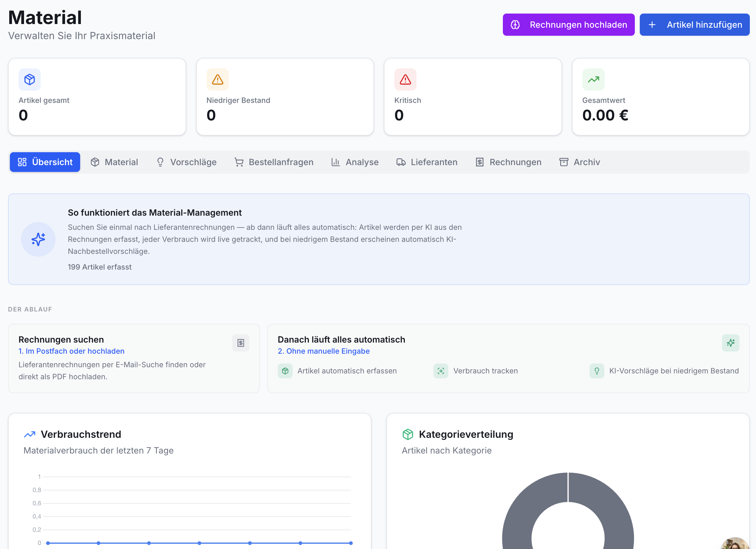The image size is (756, 549).
Task: Click the box icon beside Artikel automatisch erfassen
Action: pos(285,371)
